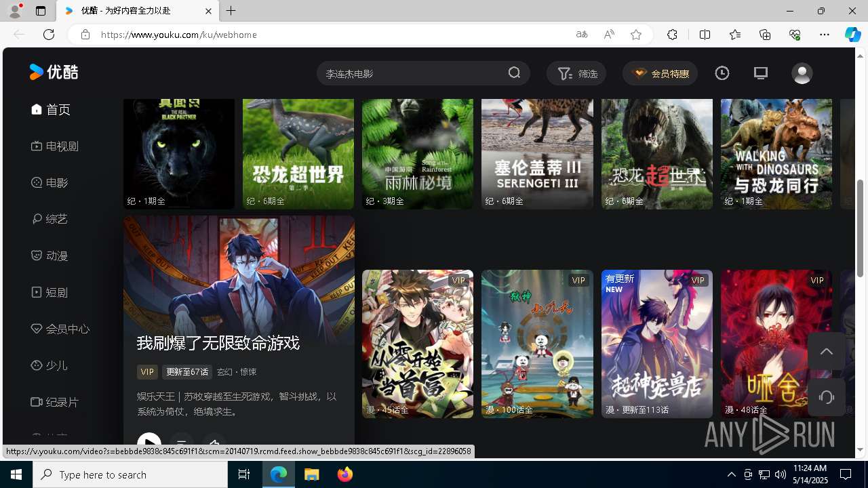The width and height of the screenshot is (868, 488).
Task: Click the 更新至67话 episode tag
Action: [x=188, y=372]
